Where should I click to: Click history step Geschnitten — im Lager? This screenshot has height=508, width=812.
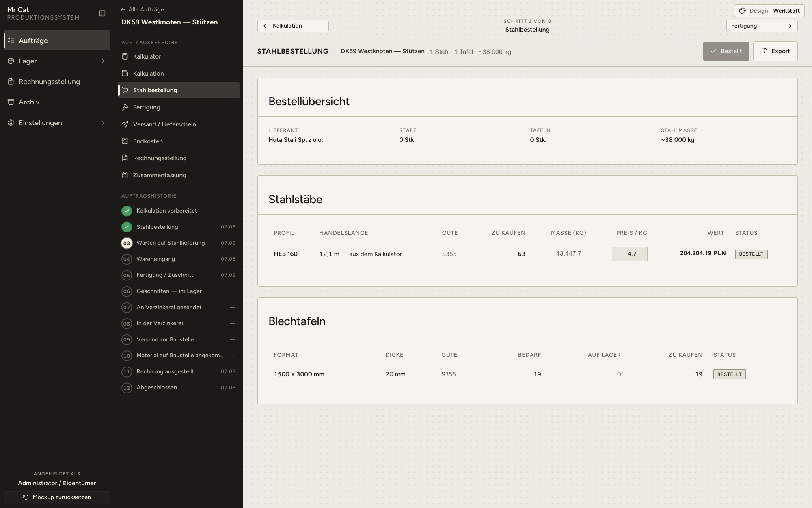point(179,291)
